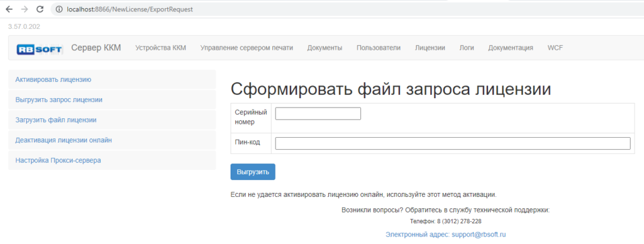Select Деактивация лицензии онлайн in sidebar

[112, 140]
